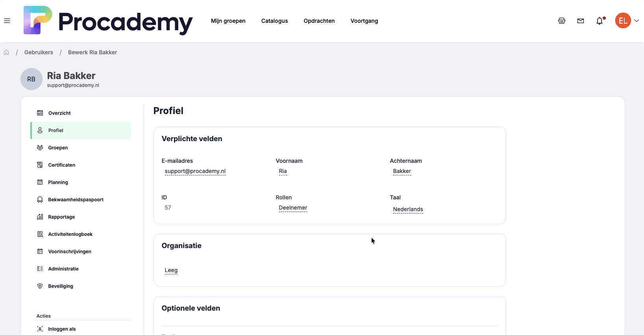Open the Taal dropdown showing Nederlands

408,209
